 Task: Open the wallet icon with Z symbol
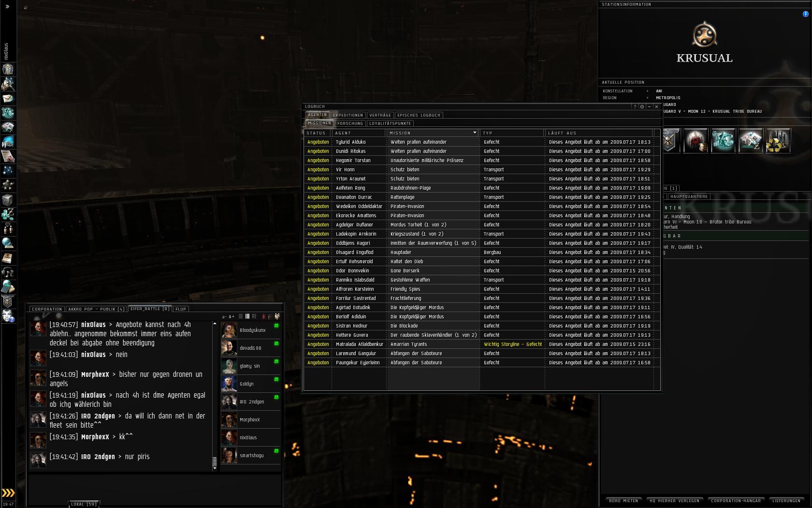[8, 214]
